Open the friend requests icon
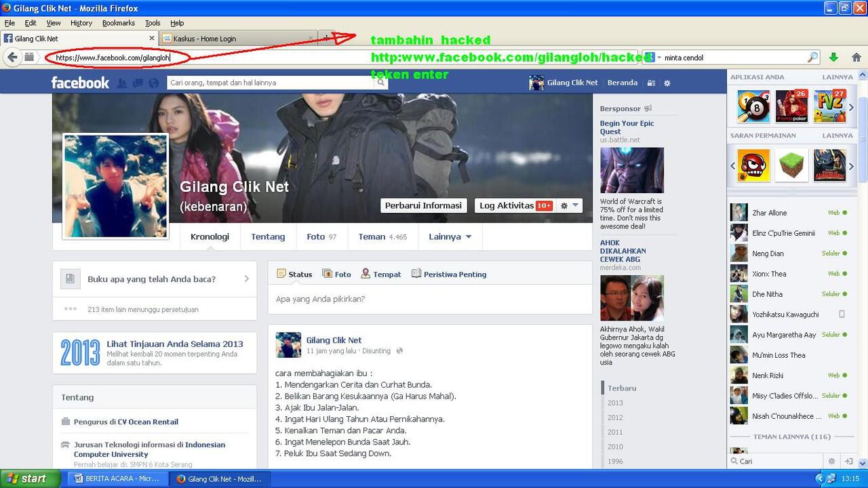This screenshot has height=488, width=868. [x=122, y=83]
